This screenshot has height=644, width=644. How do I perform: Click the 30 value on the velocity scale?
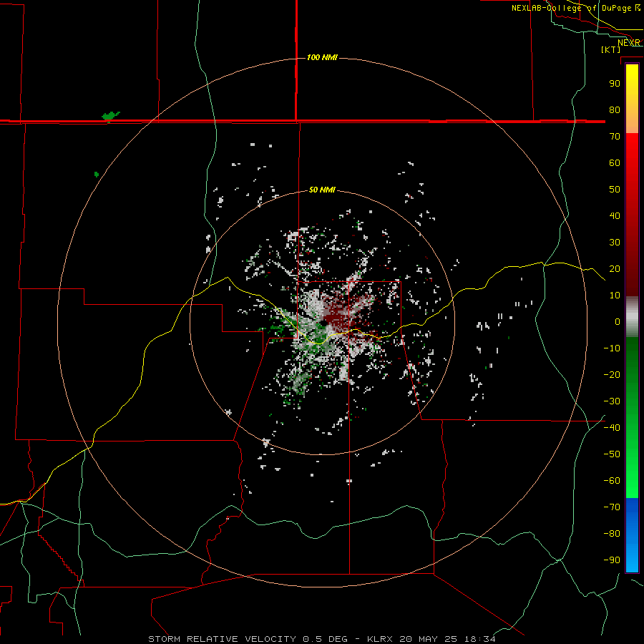[615, 243]
